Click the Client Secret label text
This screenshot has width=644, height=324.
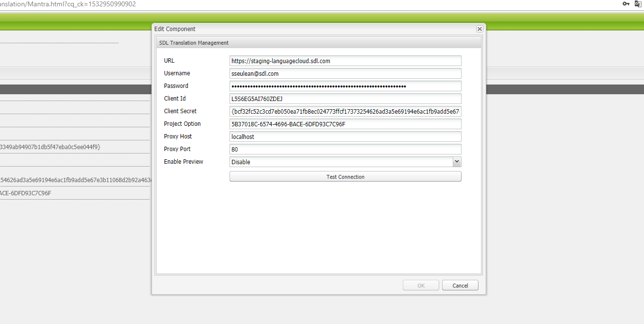click(180, 111)
